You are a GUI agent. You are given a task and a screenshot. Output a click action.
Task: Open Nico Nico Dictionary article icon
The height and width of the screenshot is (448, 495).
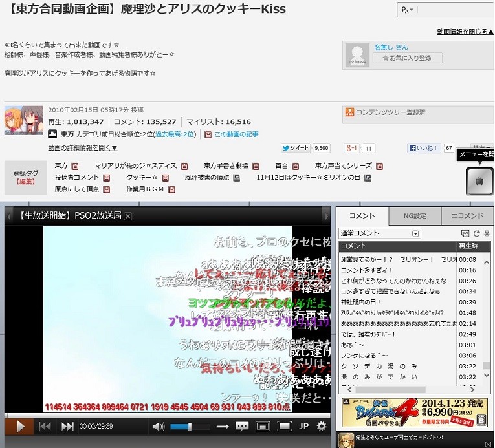(x=208, y=134)
